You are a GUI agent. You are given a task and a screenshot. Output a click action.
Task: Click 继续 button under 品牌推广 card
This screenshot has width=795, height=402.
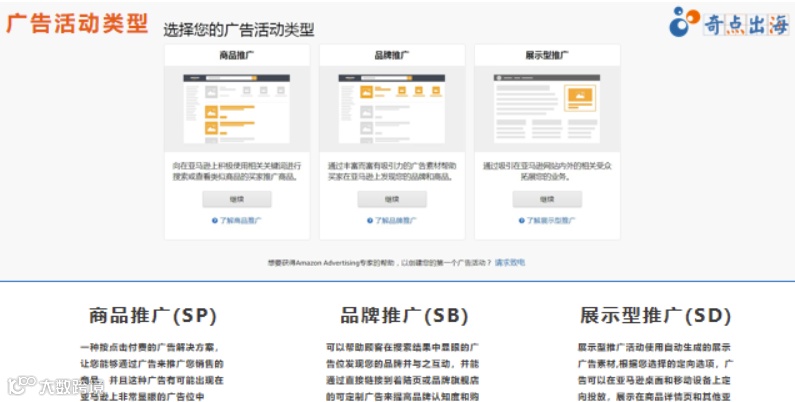point(392,199)
